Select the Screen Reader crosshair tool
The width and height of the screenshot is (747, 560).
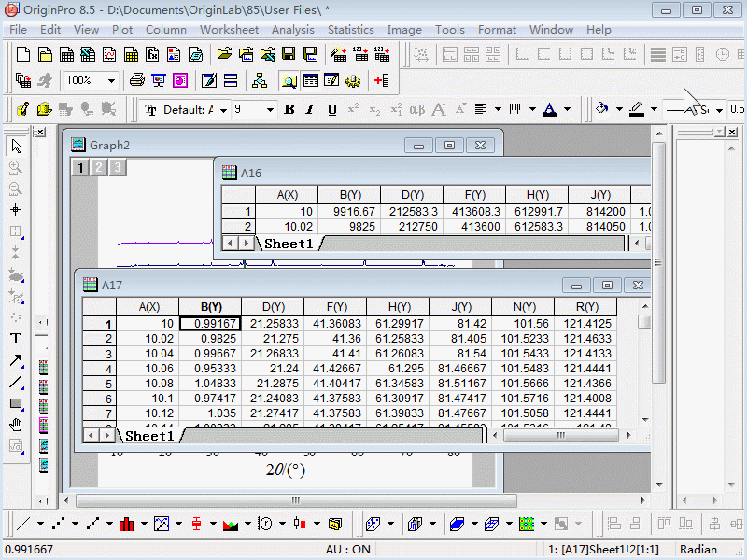16,210
